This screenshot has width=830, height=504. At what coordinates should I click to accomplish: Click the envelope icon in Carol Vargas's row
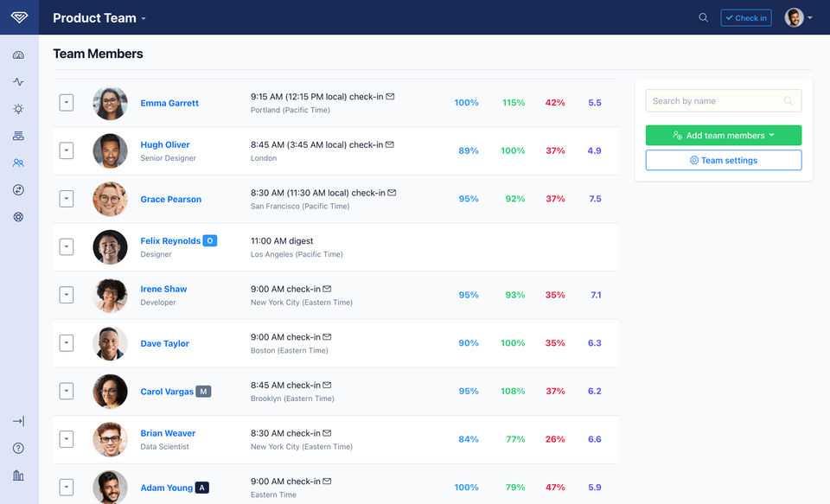[x=327, y=385]
